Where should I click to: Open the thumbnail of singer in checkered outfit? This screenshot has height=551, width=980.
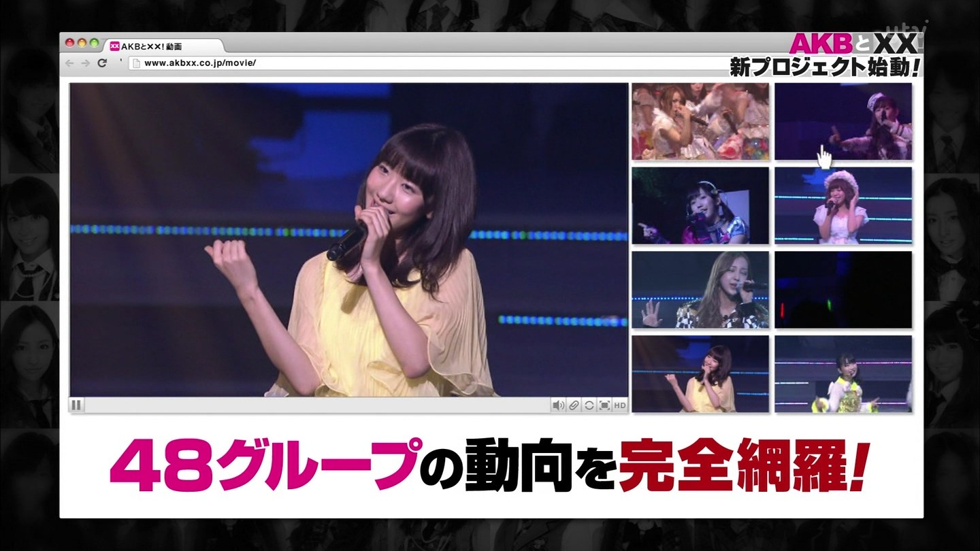tap(700, 290)
